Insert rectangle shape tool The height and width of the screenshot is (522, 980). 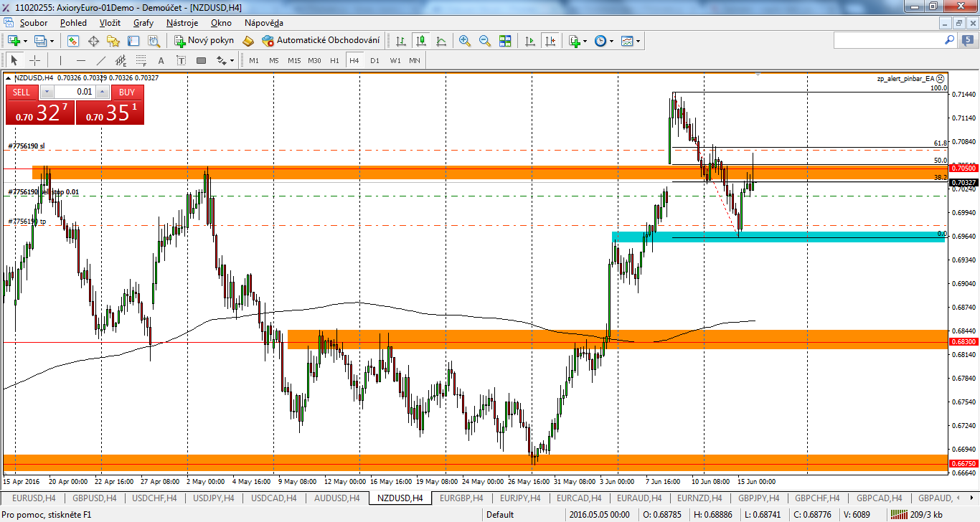pyautogui.click(x=201, y=60)
